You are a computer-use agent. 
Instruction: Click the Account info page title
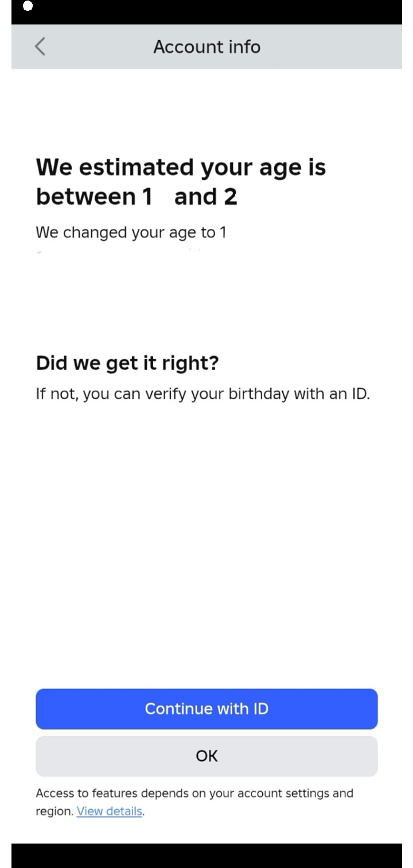tap(206, 46)
